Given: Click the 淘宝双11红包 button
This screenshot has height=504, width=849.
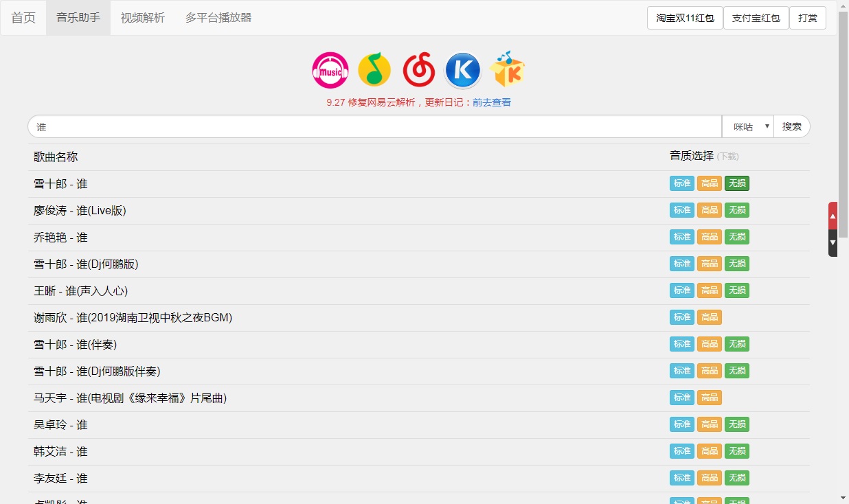Looking at the screenshot, I should tap(685, 18).
